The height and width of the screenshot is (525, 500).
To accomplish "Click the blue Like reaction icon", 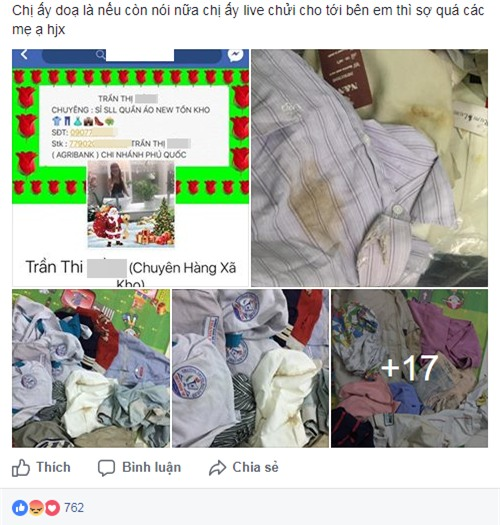I will coord(20,508).
